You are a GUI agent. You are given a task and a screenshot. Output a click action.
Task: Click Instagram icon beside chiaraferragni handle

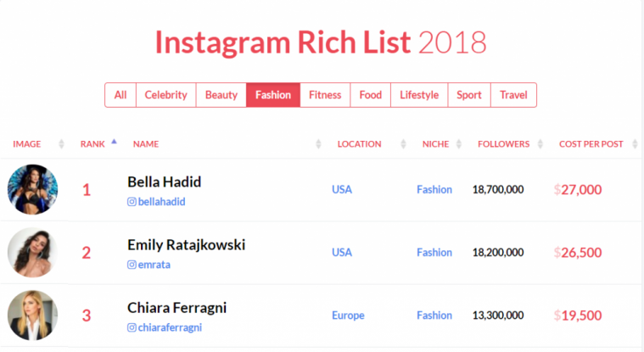coord(132,327)
